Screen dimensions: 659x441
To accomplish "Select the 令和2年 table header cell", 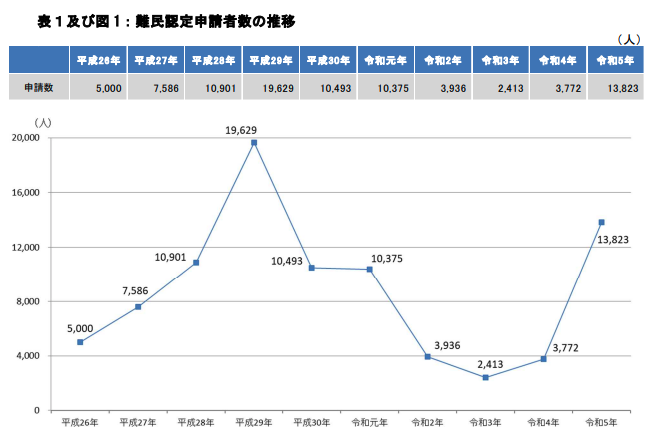I will pos(442,60).
